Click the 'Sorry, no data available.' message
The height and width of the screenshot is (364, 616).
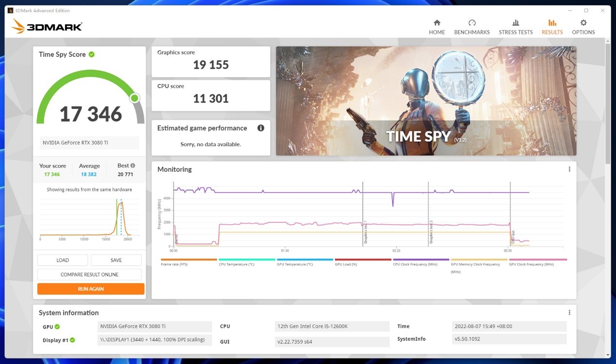point(211,144)
